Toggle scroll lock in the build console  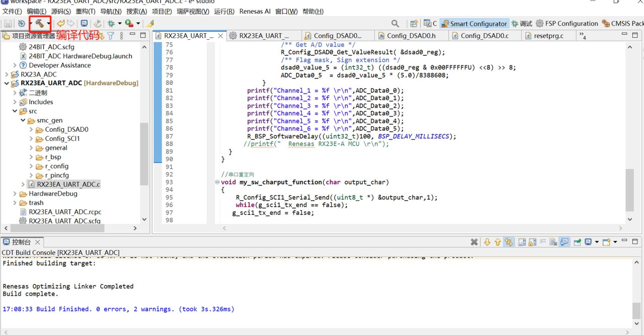coord(532,242)
